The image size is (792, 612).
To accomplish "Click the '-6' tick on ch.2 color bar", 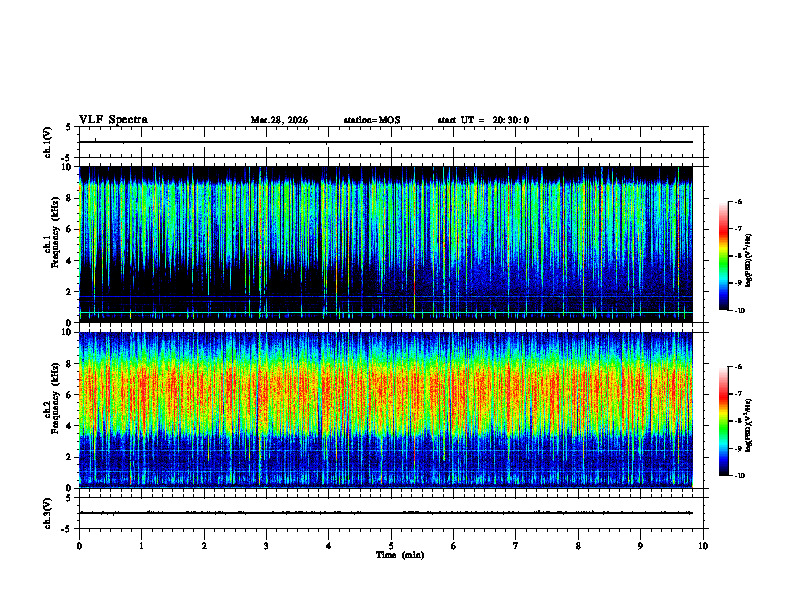I will click(738, 367).
